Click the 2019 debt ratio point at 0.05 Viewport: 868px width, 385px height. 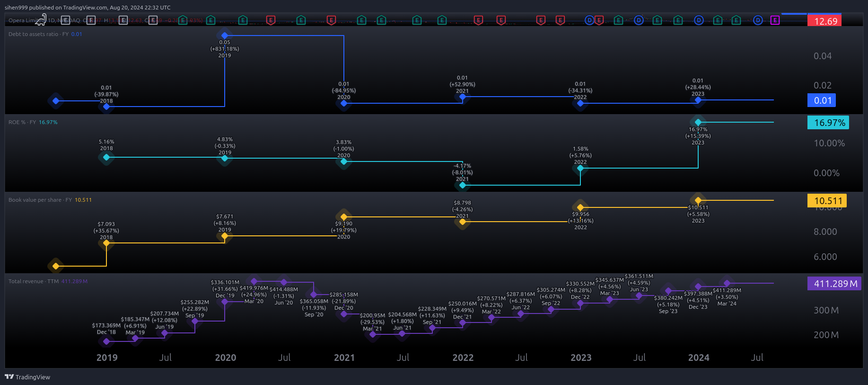[x=225, y=36]
